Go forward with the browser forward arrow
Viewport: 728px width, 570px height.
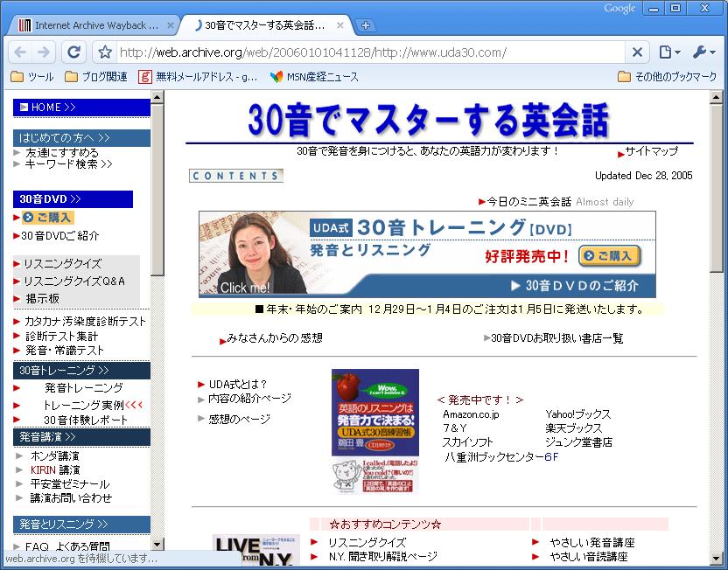44,52
